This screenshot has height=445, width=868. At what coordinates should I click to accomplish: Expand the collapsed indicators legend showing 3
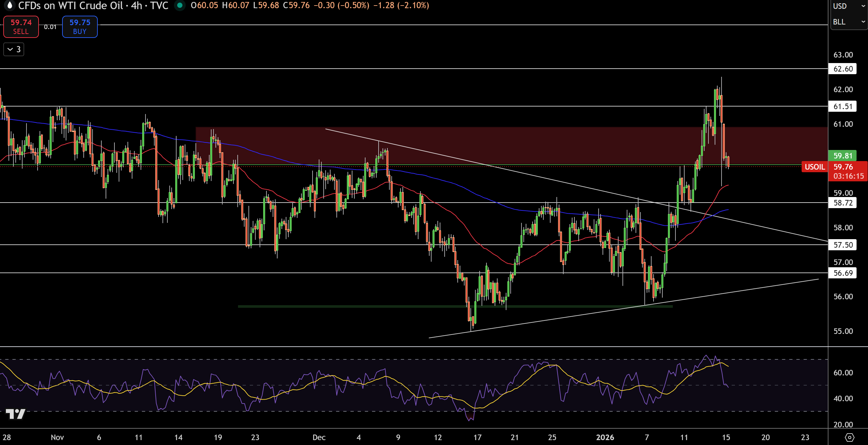tap(14, 49)
